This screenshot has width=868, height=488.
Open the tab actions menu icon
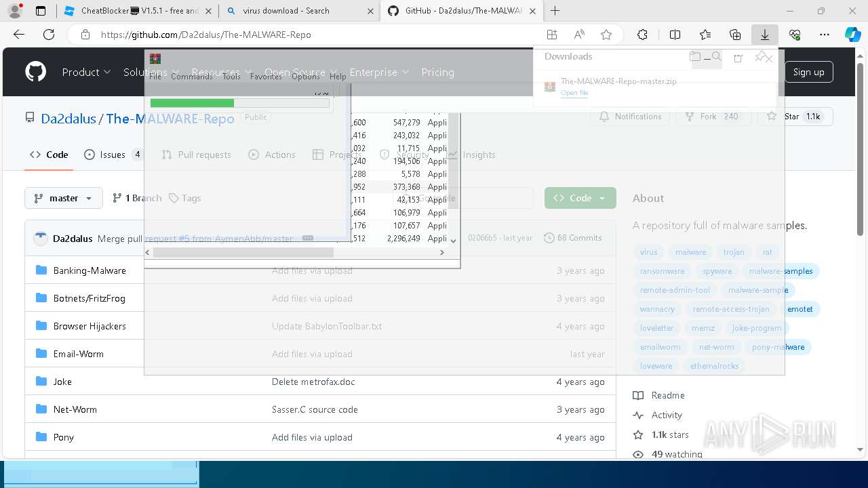click(x=41, y=11)
